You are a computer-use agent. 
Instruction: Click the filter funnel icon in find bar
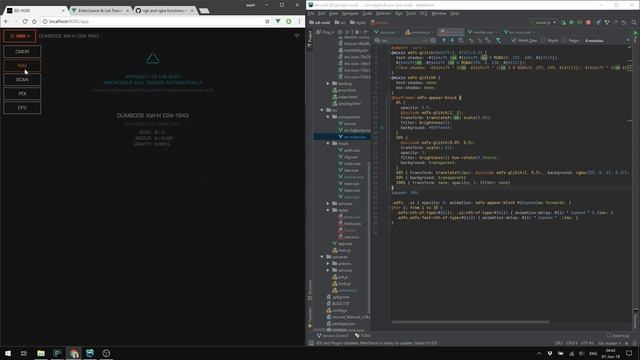pyautogui.click(x=498, y=40)
